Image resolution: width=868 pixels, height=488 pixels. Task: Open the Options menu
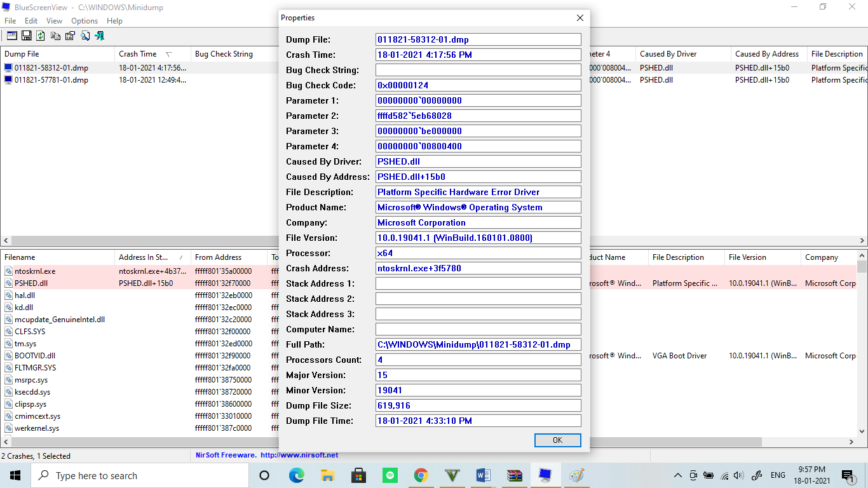[x=85, y=21]
